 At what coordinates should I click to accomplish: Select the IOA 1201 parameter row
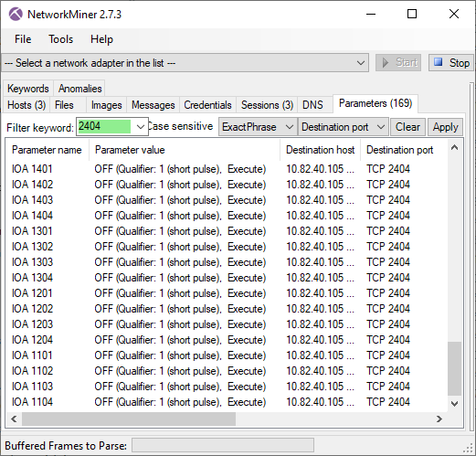tap(227, 293)
